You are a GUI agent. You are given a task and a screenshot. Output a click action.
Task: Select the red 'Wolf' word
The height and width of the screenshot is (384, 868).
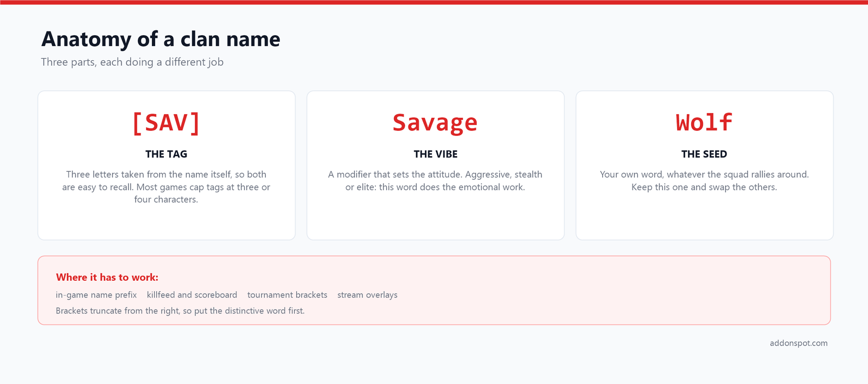click(704, 123)
